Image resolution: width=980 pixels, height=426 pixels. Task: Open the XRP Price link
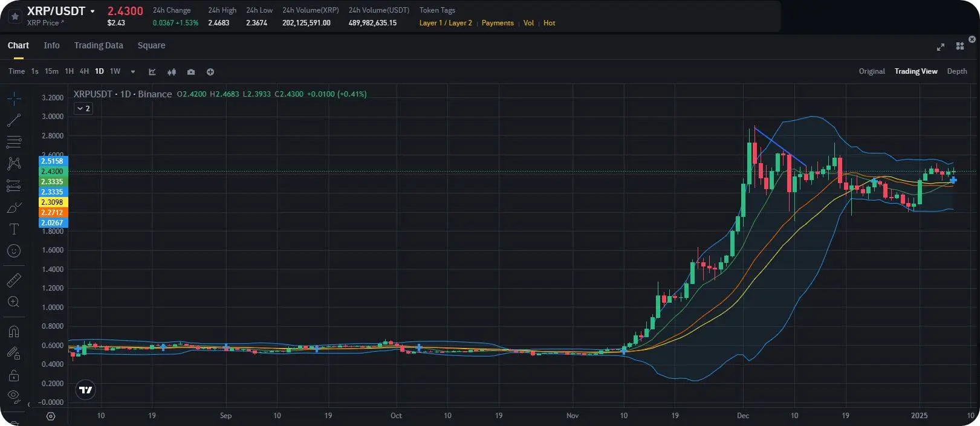[x=45, y=23]
